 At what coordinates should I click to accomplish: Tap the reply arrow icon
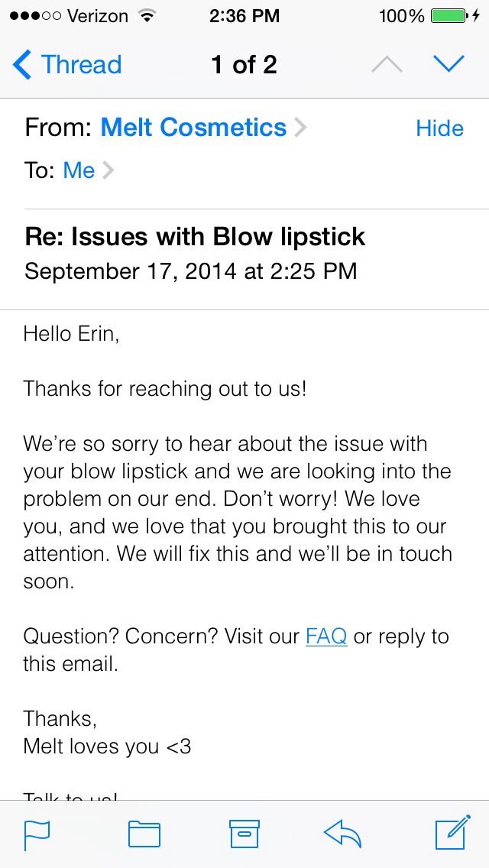pyautogui.click(x=343, y=833)
